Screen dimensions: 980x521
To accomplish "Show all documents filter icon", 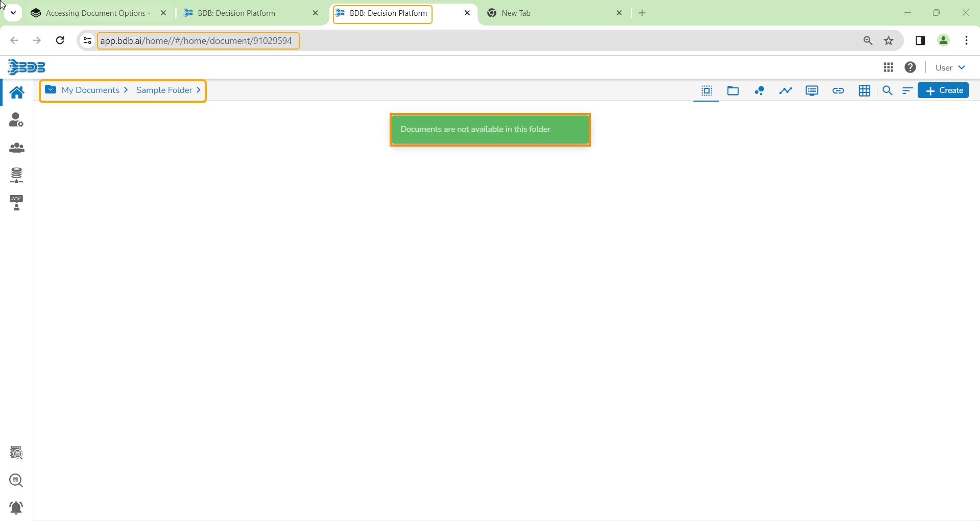I will tap(707, 91).
